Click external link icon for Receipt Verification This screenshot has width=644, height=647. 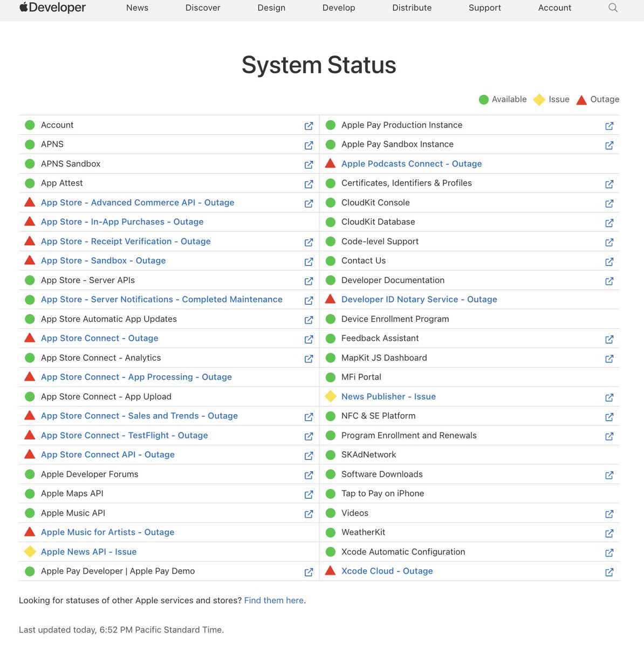tap(309, 242)
